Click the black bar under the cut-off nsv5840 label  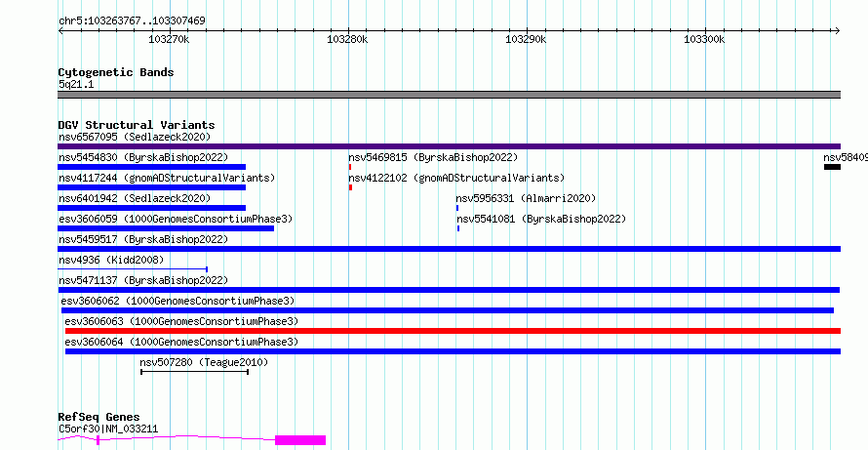(832, 167)
